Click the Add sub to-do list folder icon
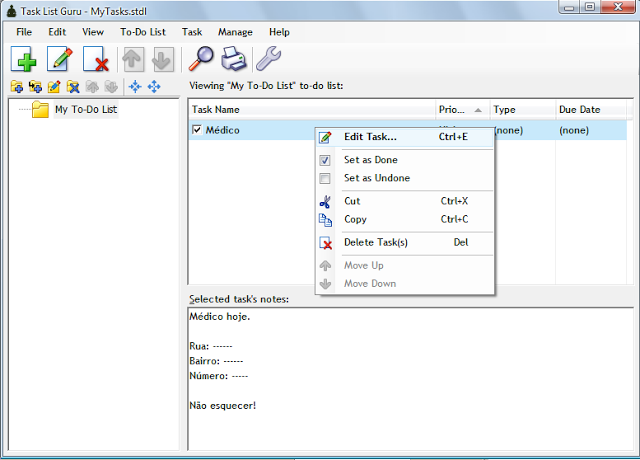640x460 pixels. click(x=36, y=87)
